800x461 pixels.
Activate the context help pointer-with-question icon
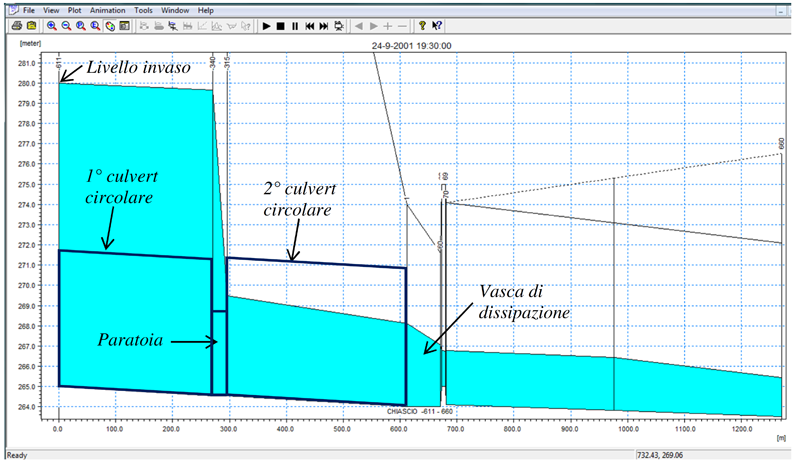[x=437, y=25]
